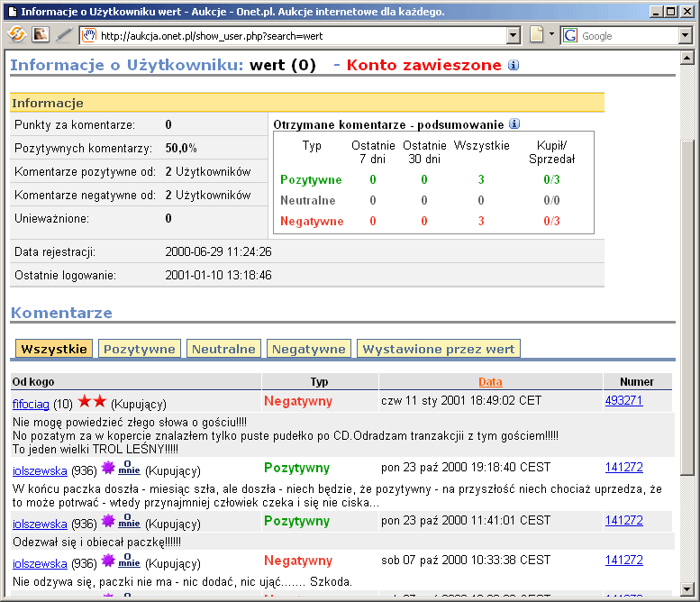Open iolszewska link in 19:18:40 row
Viewport: 700px width, 602px height.
[40, 470]
